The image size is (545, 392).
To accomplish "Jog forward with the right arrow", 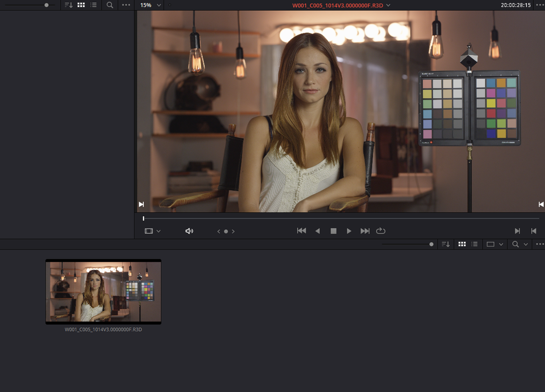I will click(x=233, y=231).
